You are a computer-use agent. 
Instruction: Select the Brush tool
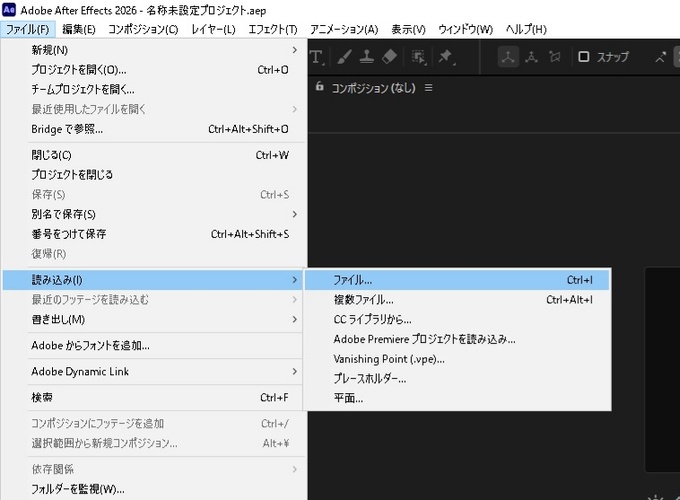[344, 57]
